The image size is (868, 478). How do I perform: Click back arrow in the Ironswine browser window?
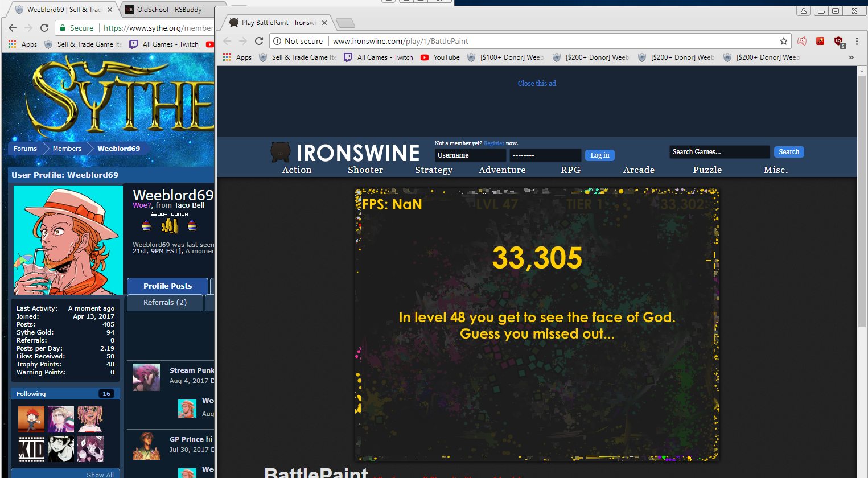pyautogui.click(x=227, y=41)
